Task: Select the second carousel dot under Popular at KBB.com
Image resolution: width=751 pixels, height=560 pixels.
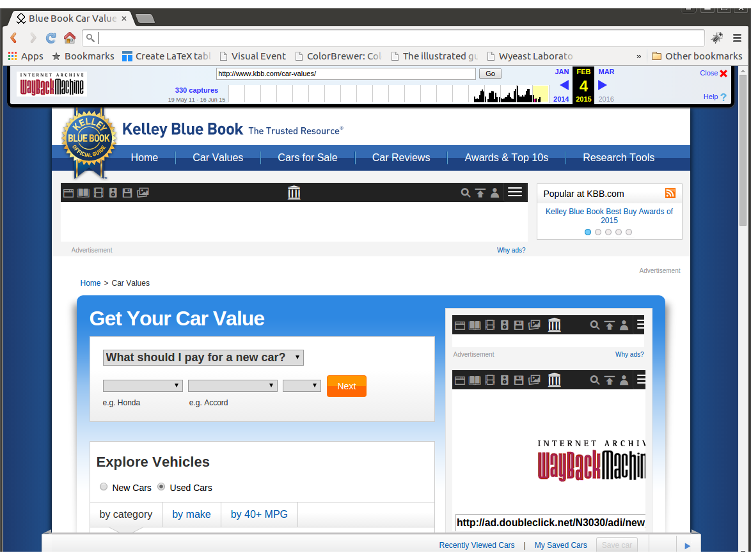Action: pos(598,232)
